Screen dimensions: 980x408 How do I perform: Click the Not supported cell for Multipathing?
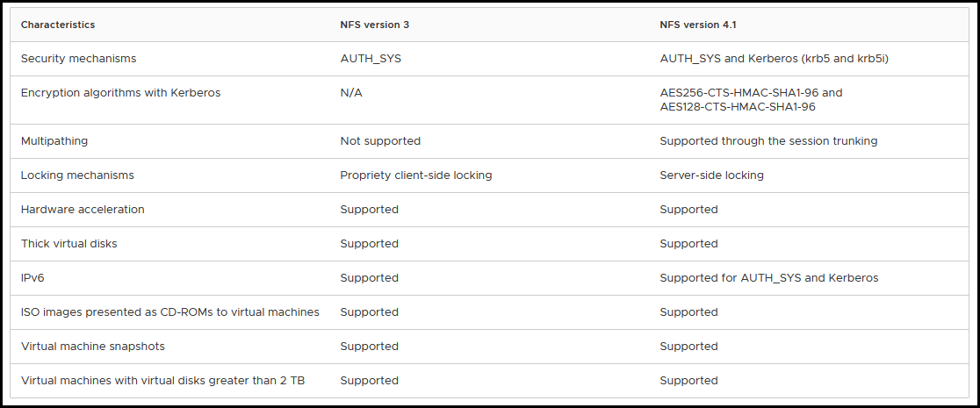pyautogui.click(x=380, y=141)
